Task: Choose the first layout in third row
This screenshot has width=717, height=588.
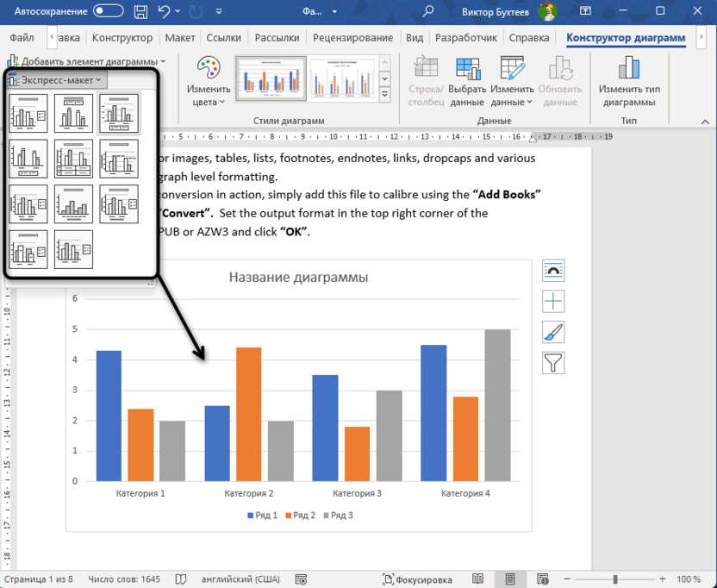Action: coord(28,204)
